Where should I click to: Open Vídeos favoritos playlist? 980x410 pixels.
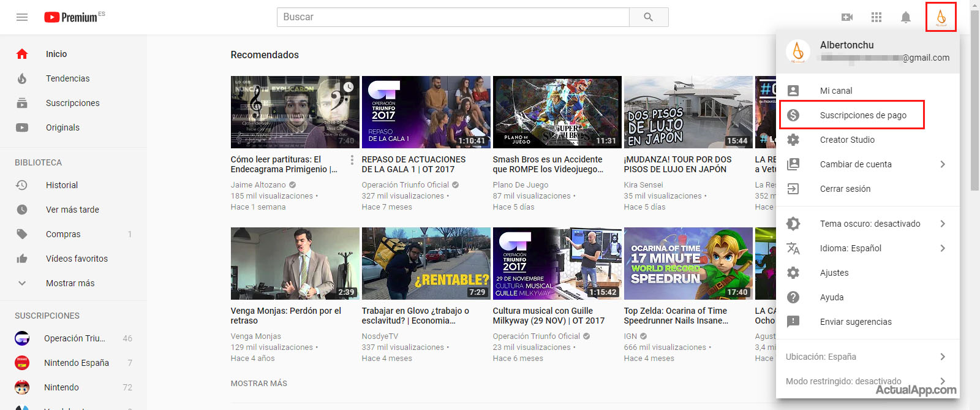point(73,259)
